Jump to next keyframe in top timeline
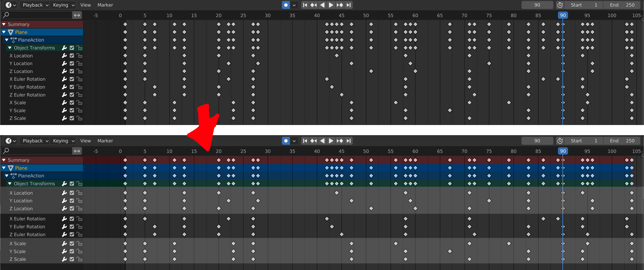Screen dimensions: 644x270 tap(340, 5)
